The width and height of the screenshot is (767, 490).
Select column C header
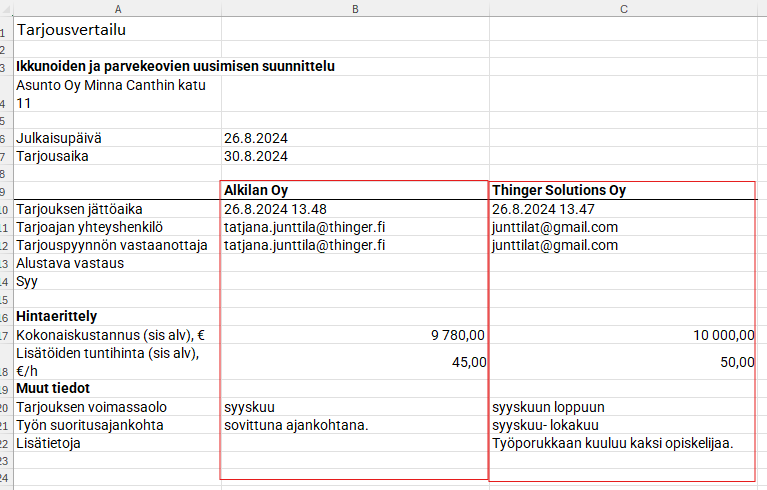pos(624,9)
